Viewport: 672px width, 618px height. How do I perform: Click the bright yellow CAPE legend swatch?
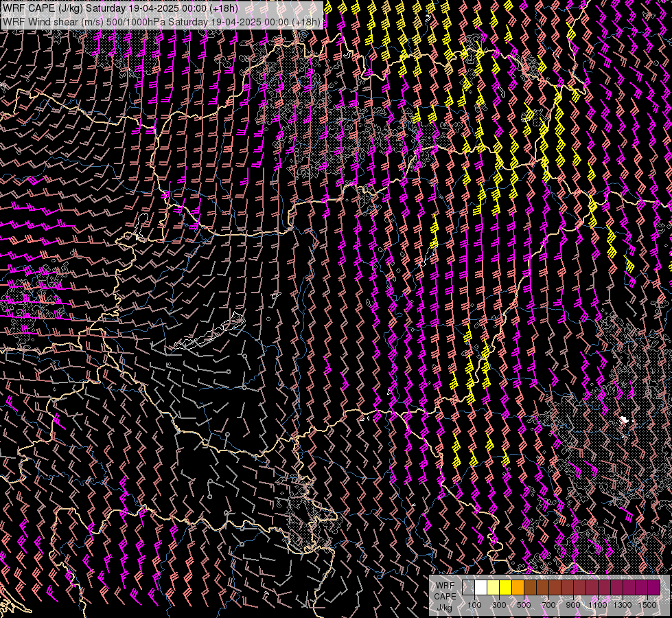coord(506,587)
